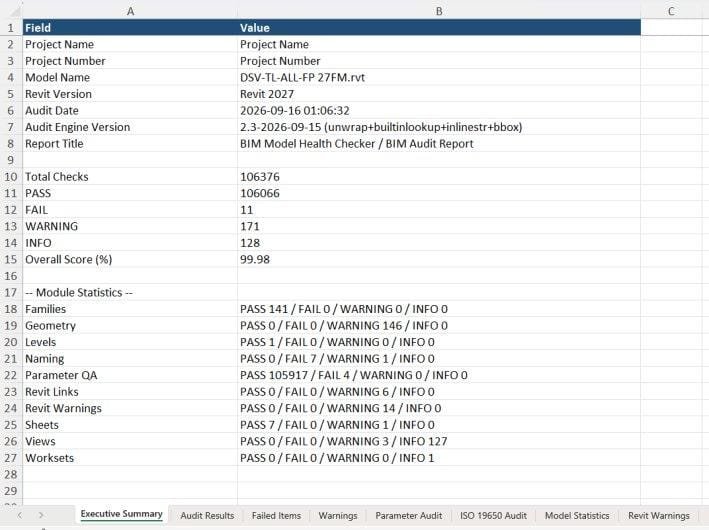This screenshot has height=530, width=709.
Task: Select row 10 header
Action: 11,177
